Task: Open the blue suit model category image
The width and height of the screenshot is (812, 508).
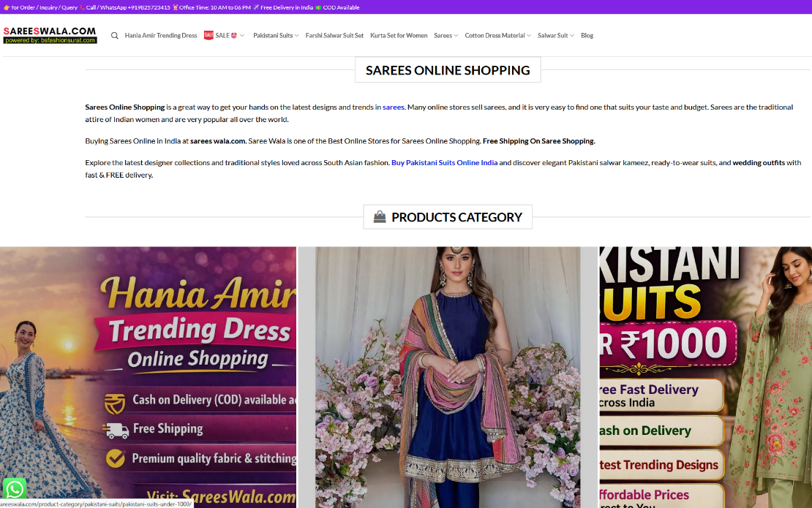Action: [x=448, y=377]
